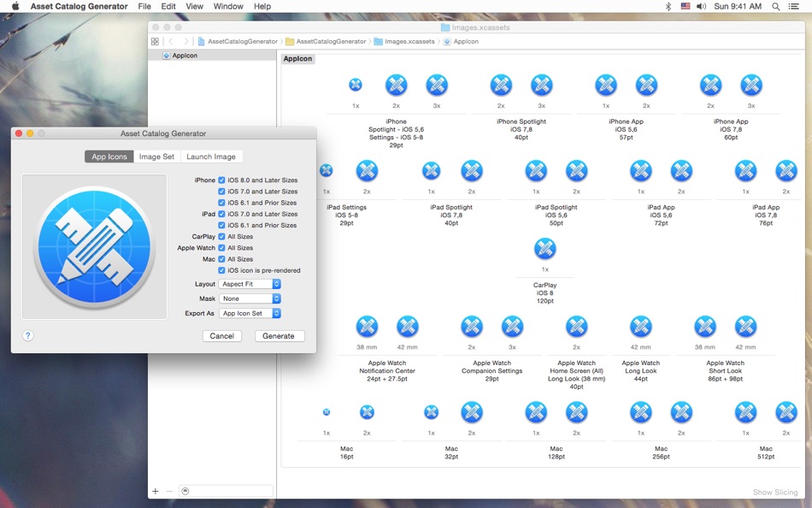Select iPhone Spotlight iOS 7,8 40pt 2x icon
Screen dimensions: 812x508
(x=501, y=85)
